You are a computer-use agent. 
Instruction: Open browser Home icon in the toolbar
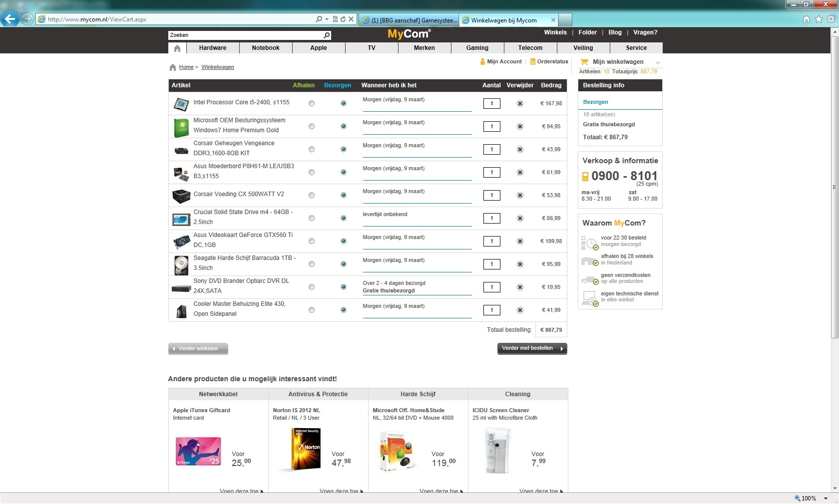tap(806, 19)
